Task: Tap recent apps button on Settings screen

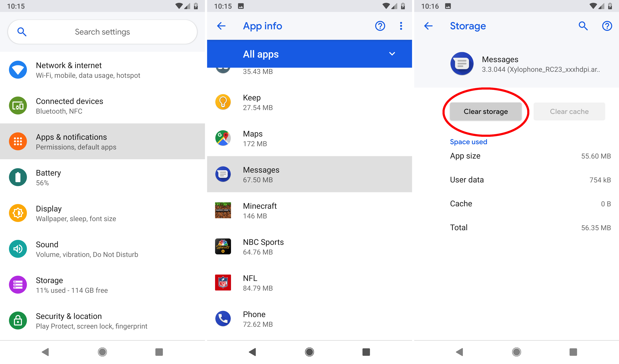Action: (159, 352)
